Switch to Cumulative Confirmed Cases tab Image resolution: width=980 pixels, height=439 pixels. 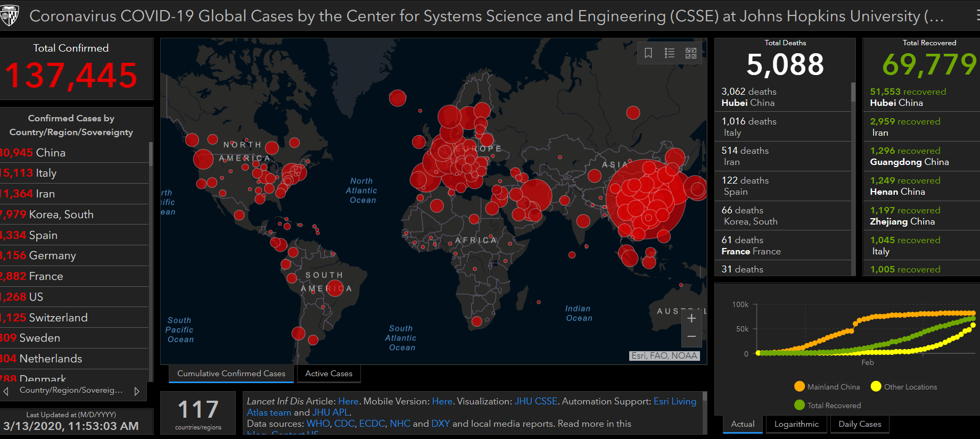[231, 374]
